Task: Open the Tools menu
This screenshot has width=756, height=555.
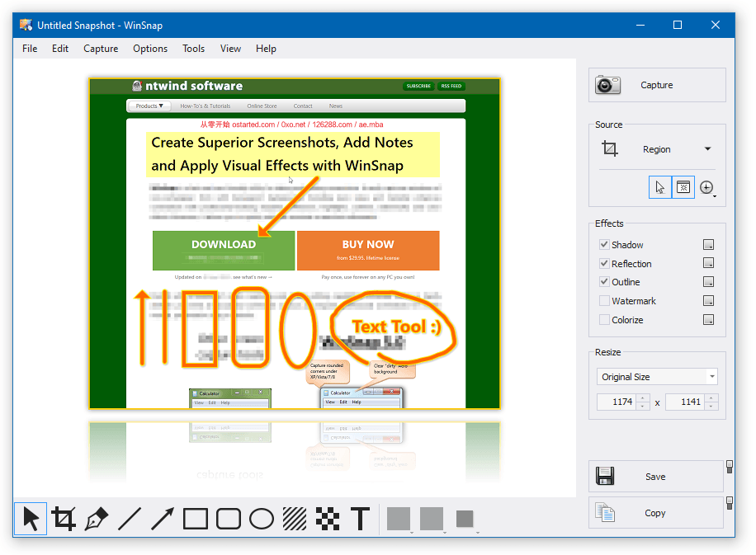Action: (x=193, y=49)
